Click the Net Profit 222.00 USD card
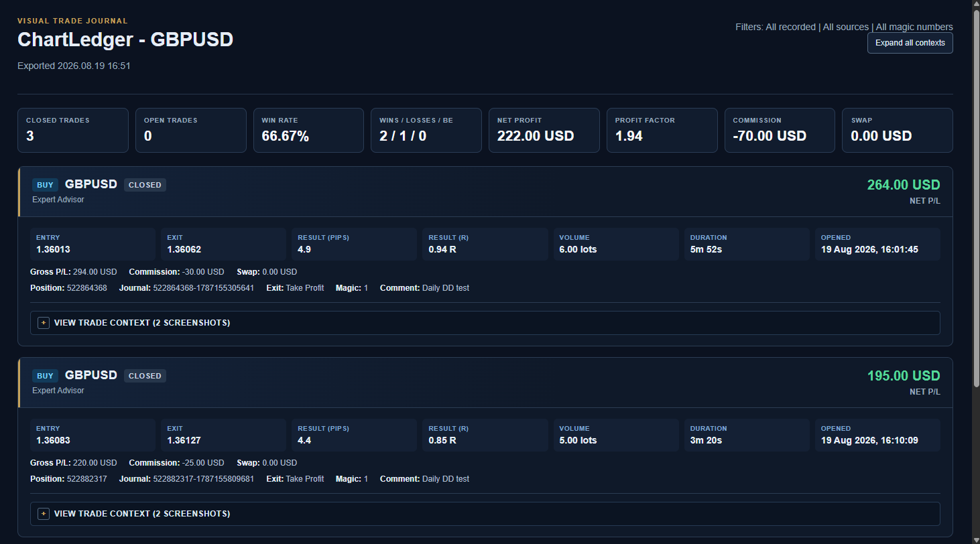 click(x=544, y=131)
